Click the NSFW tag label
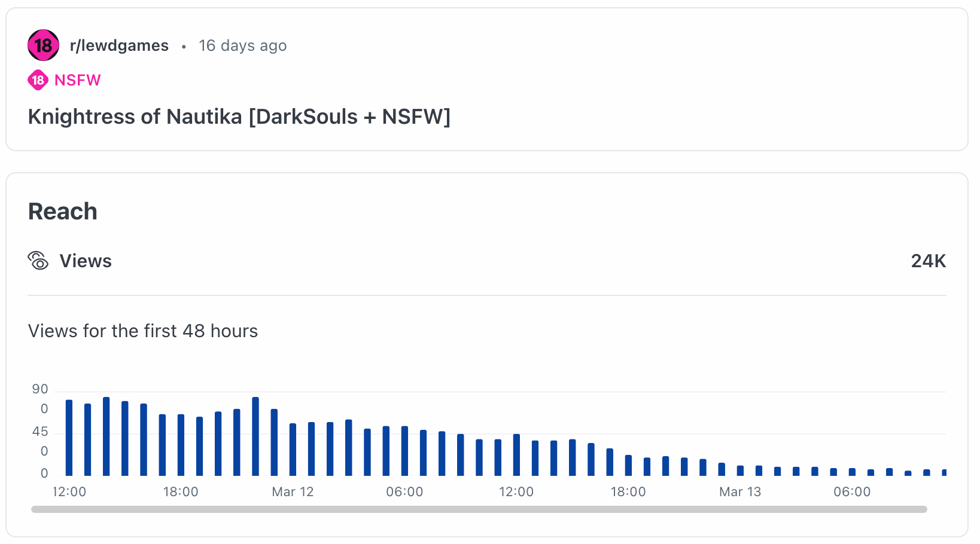This screenshot has height=544, width=980. pos(78,80)
